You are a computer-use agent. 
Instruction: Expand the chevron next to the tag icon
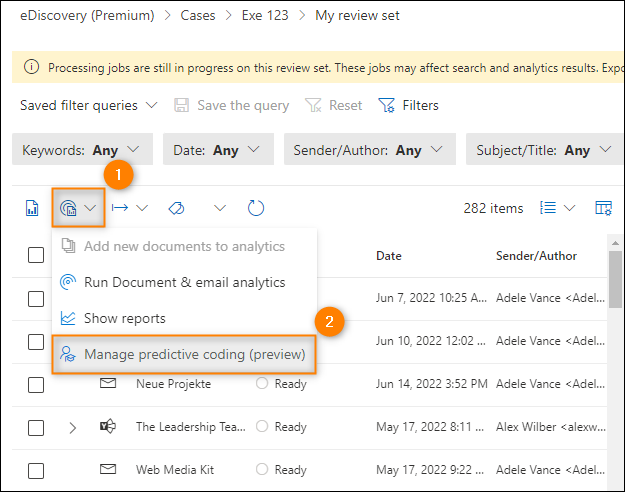click(220, 208)
